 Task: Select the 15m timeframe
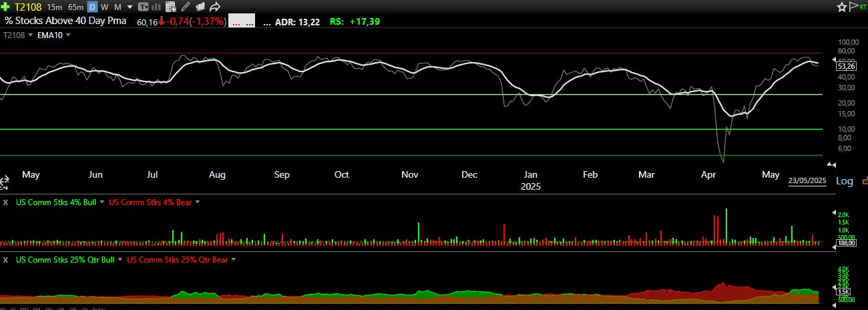(55, 7)
